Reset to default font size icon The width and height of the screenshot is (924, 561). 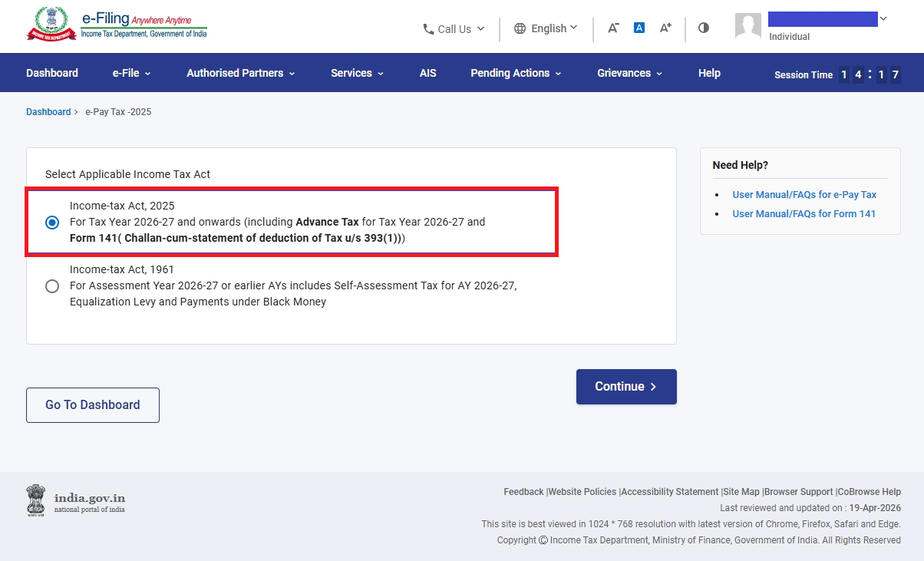click(x=639, y=28)
